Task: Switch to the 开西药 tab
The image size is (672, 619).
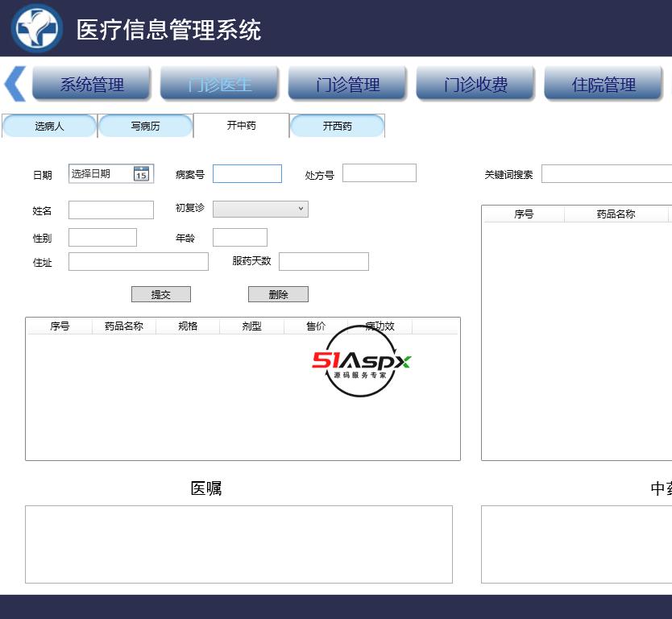Action: click(338, 126)
